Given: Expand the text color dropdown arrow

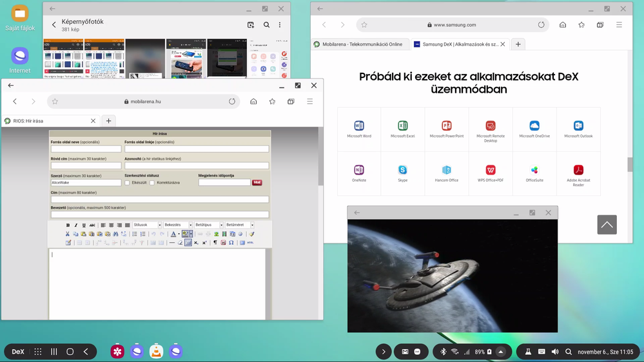Looking at the screenshot, I should coord(179,234).
